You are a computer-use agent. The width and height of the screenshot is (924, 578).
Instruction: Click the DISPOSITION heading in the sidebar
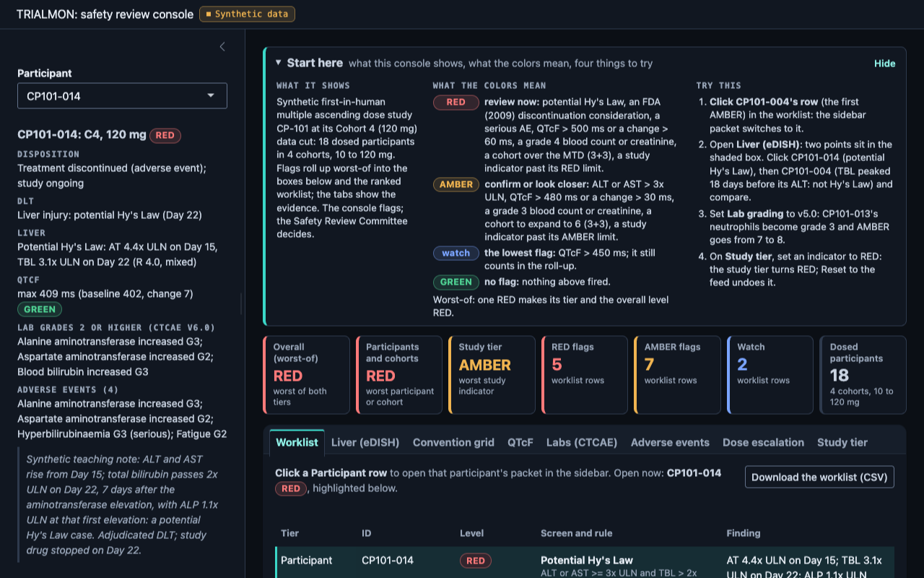[x=48, y=154]
